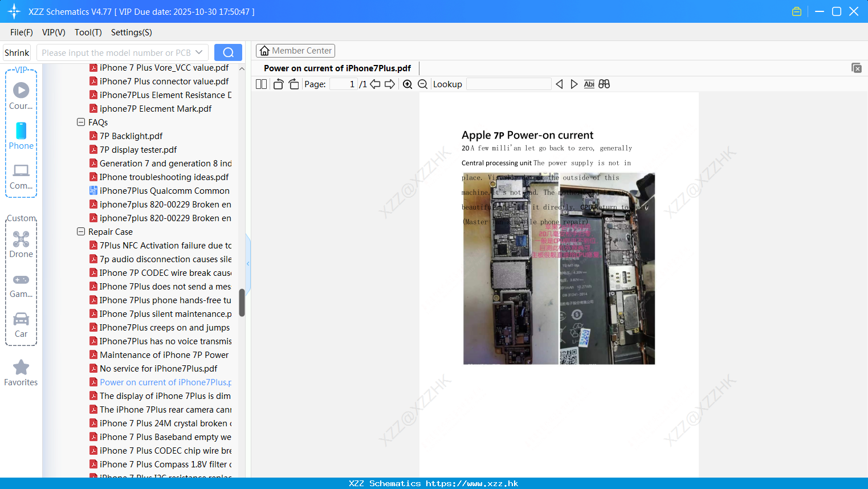
Task: Find next lookup match
Action: pyautogui.click(x=574, y=84)
